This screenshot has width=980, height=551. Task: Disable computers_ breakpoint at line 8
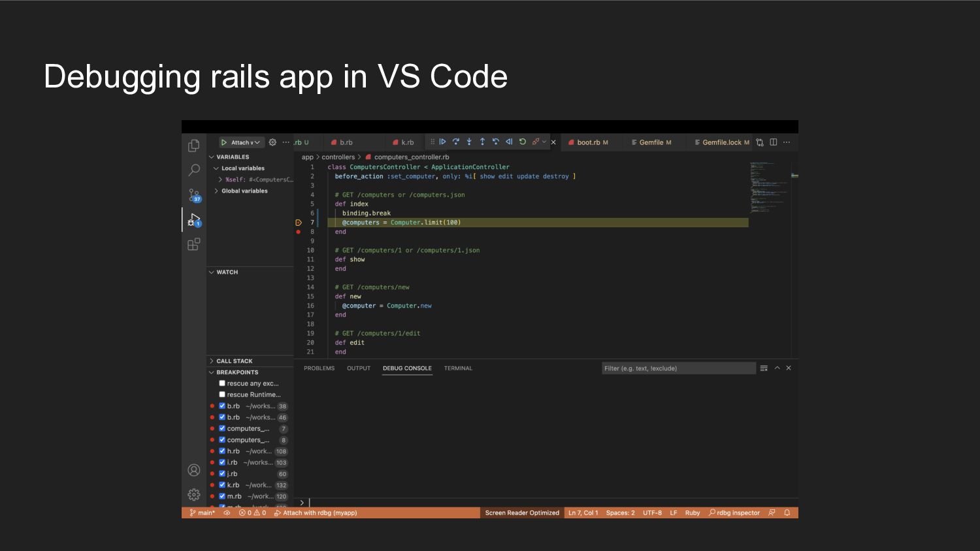222,440
